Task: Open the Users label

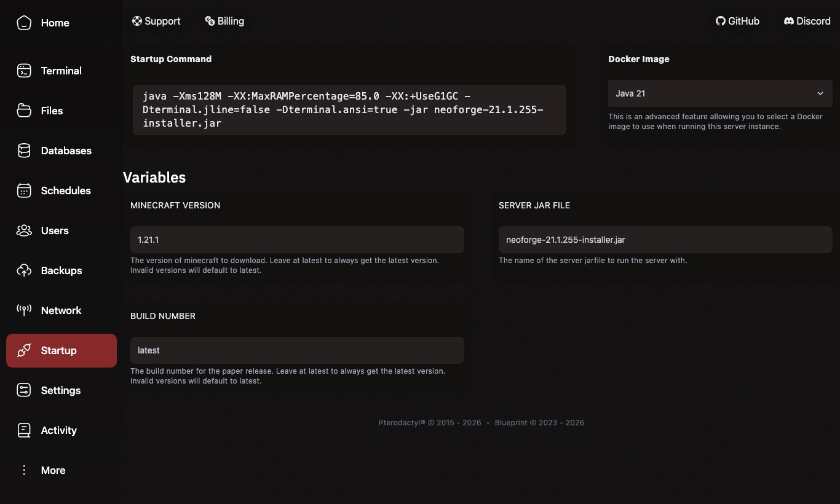Action: pyautogui.click(x=55, y=230)
